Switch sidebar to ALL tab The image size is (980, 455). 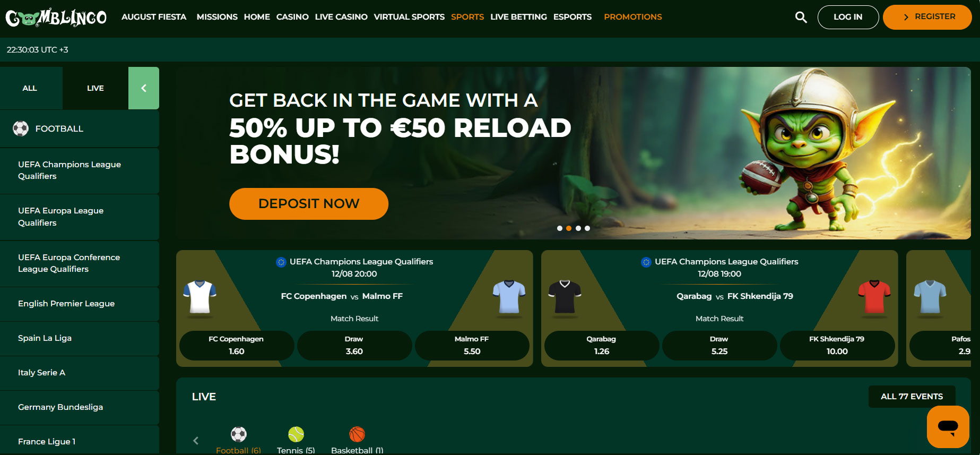pyautogui.click(x=30, y=88)
